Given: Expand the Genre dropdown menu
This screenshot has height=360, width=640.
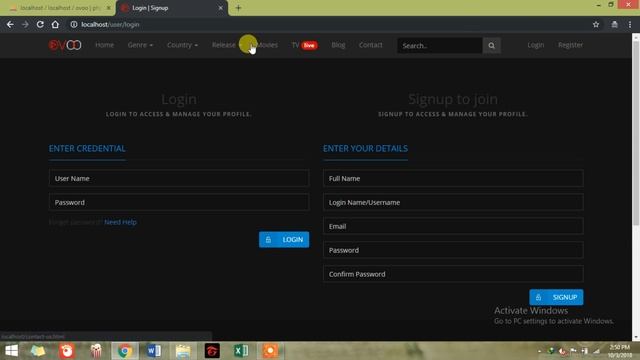Looking at the screenshot, I should coord(140,45).
